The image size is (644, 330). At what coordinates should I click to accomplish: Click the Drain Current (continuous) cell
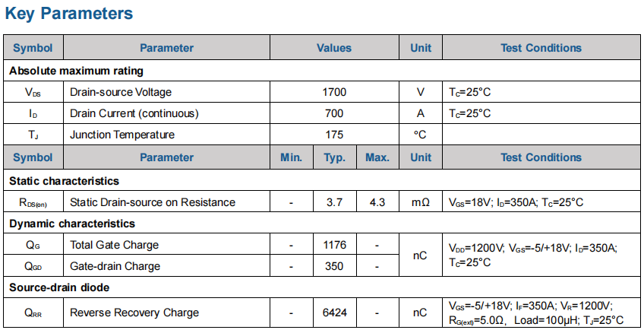point(134,113)
